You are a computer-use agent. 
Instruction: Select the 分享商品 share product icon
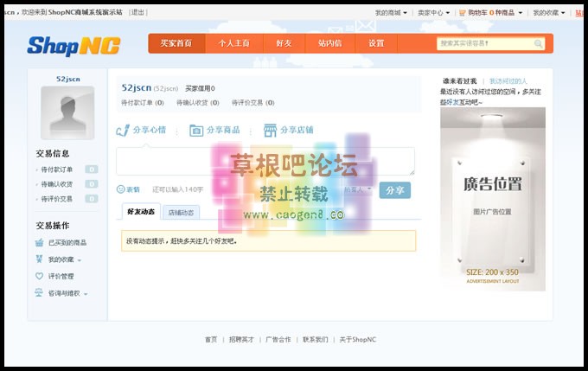coord(196,131)
